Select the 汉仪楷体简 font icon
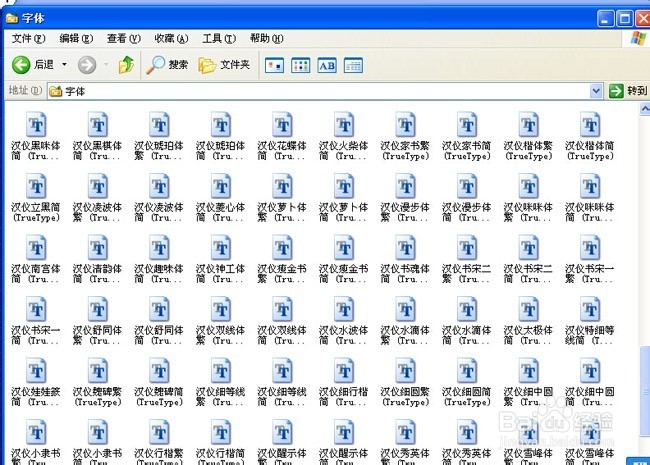Screen dimensions: 650x465 point(590,124)
